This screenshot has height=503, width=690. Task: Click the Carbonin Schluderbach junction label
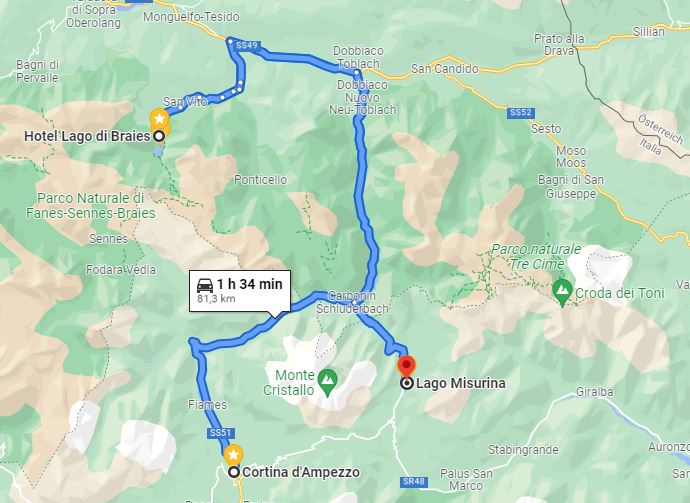[x=352, y=302]
